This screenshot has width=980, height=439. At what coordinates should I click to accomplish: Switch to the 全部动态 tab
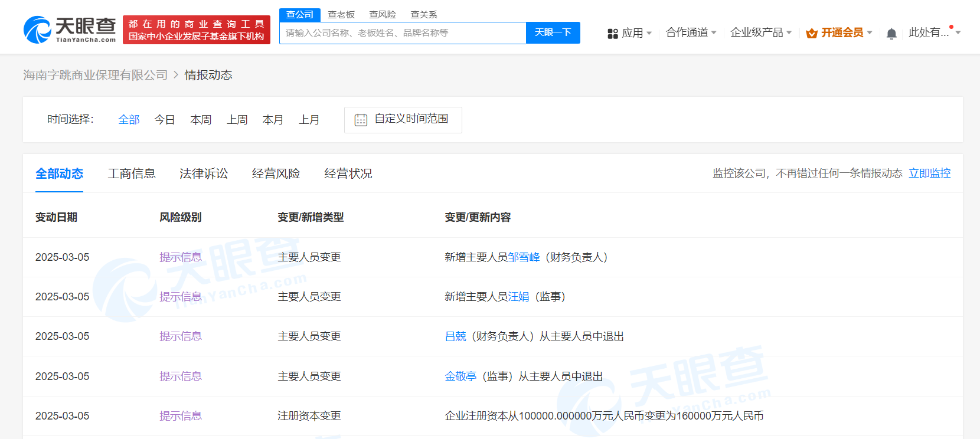tap(59, 173)
